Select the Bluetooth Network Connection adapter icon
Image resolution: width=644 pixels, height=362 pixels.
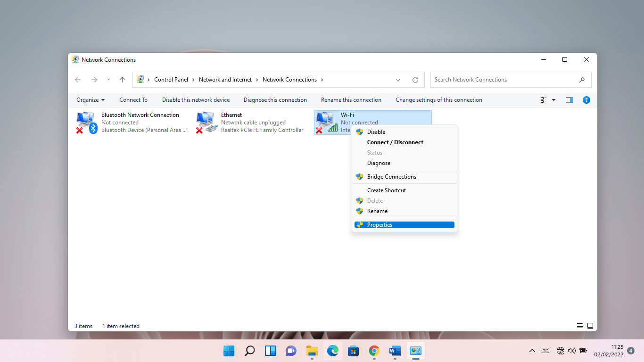87,123
